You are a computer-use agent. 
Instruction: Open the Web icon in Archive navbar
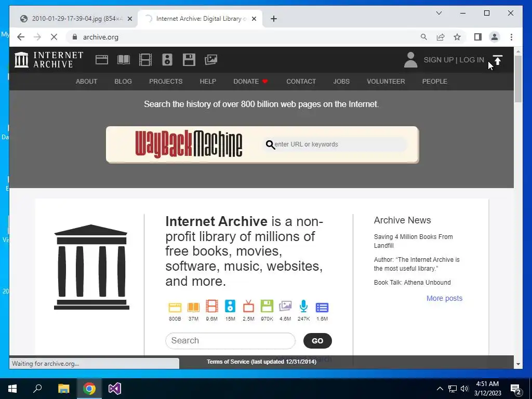coord(101,60)
